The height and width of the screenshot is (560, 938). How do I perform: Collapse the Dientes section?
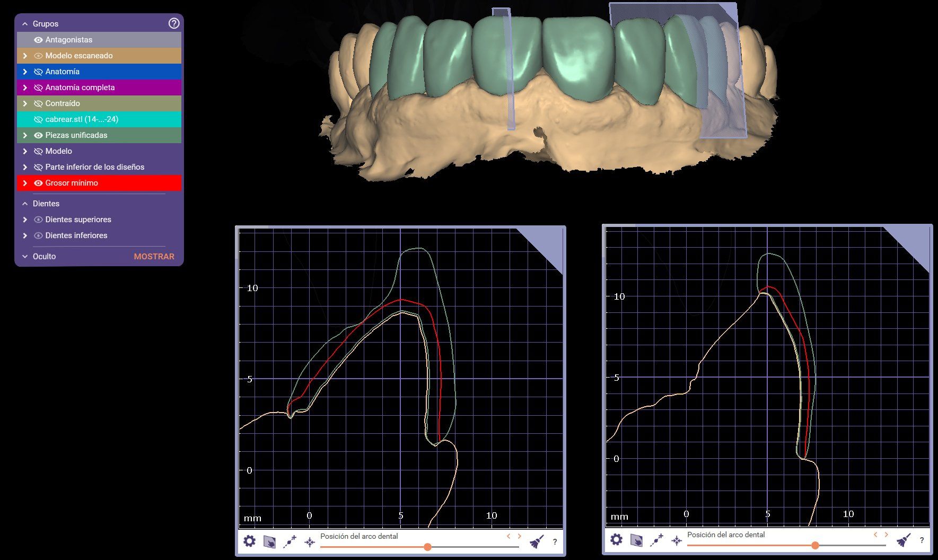tap(25, 204)
